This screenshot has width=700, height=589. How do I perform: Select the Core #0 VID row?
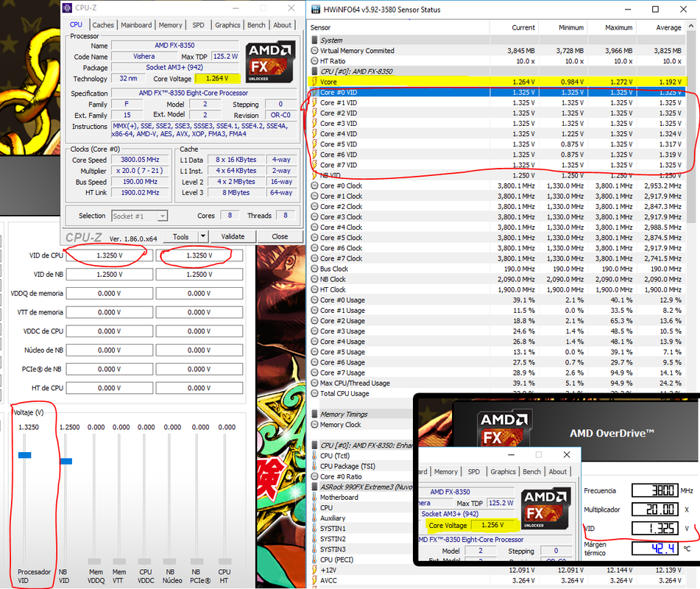(x=497, y=93)
